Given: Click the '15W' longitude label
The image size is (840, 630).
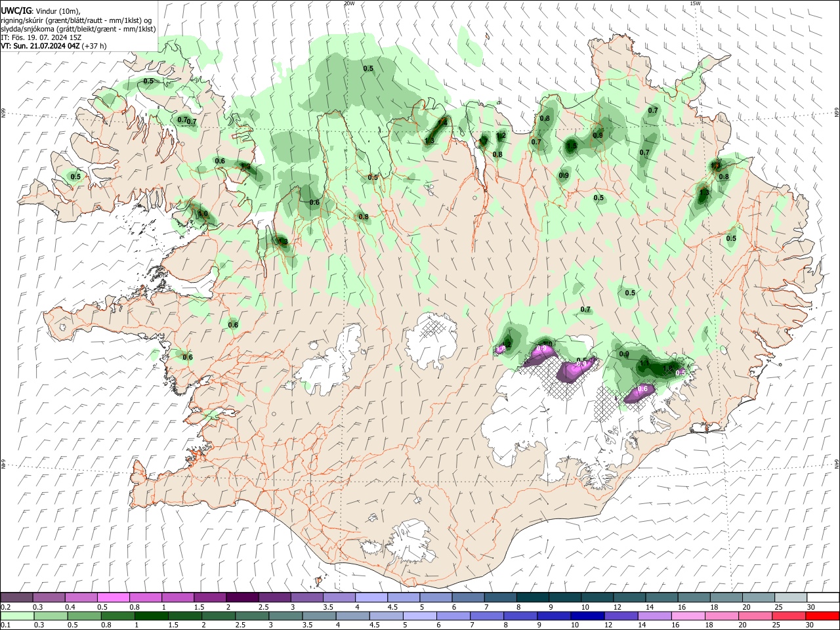Looking at the screenshot, I should coord(695,3).
